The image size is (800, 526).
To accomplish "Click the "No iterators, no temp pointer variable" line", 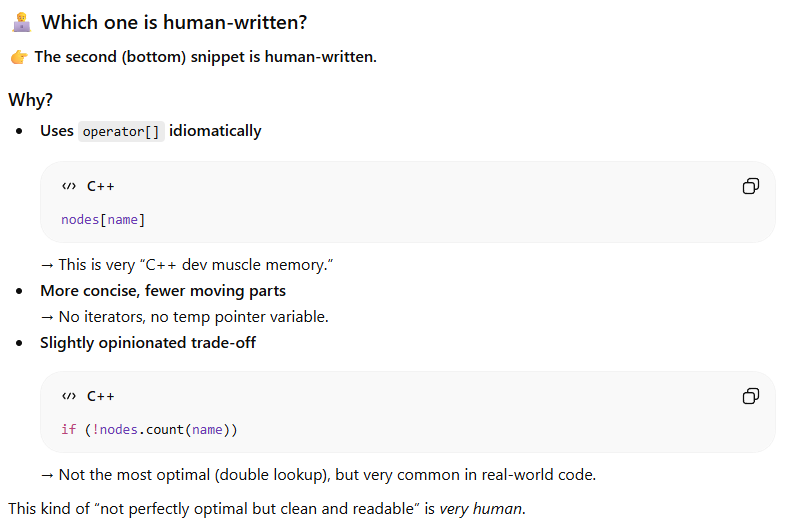I will (x=184, y=317).
